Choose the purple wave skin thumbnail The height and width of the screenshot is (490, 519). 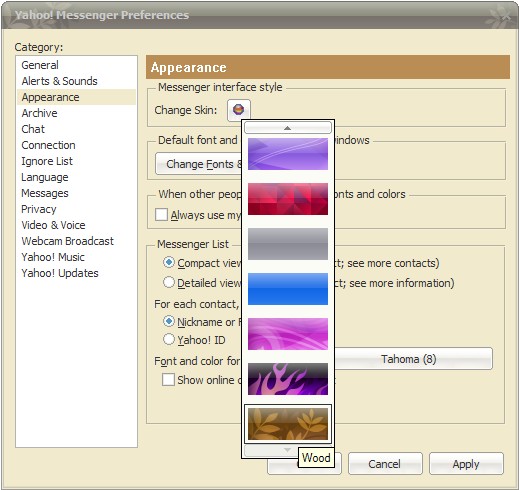coord(288,154)
